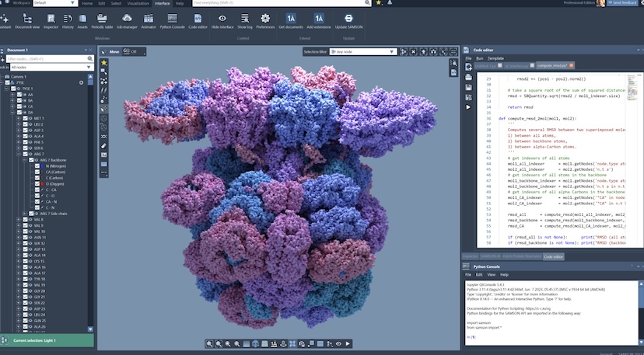Click the Update SAMSON icon
The height and width of the screenshot is (355, 644).
348,19
